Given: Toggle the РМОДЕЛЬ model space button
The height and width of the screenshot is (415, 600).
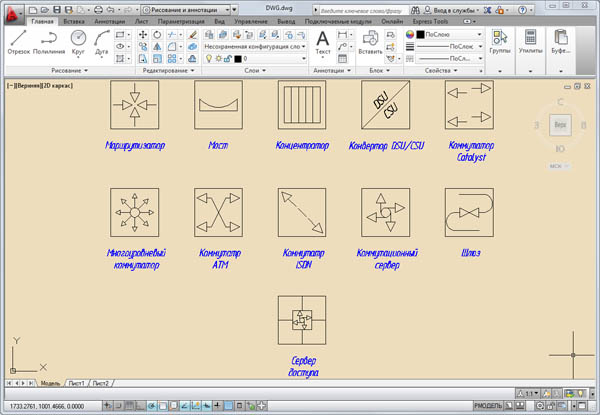Looking at the screenshot, I should [487, 406].
